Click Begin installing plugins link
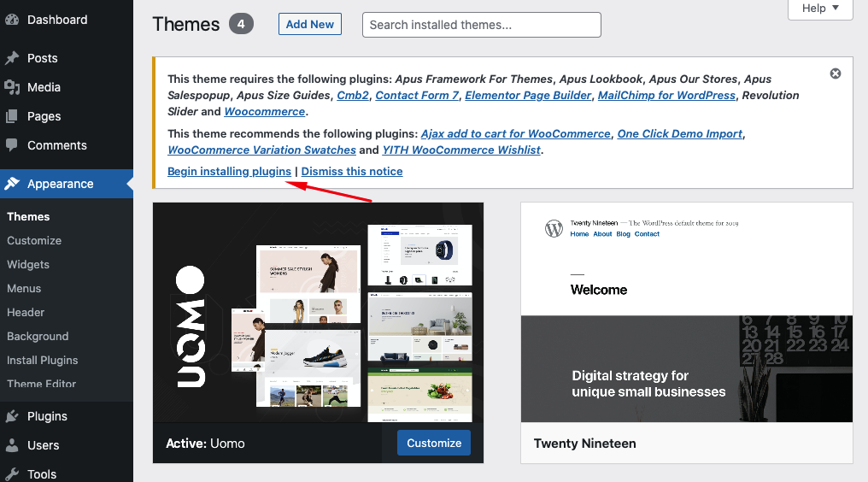 click(229, 171)
